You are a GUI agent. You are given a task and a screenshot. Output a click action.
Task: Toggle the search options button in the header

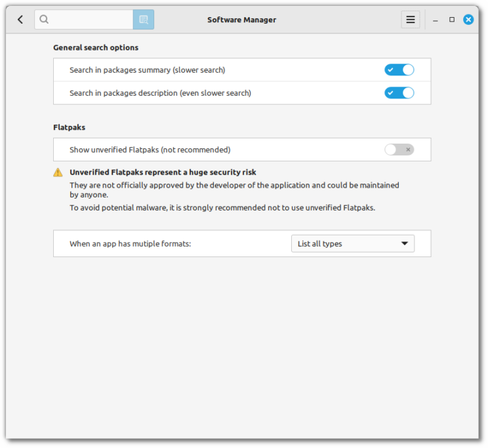coord(143,20)
